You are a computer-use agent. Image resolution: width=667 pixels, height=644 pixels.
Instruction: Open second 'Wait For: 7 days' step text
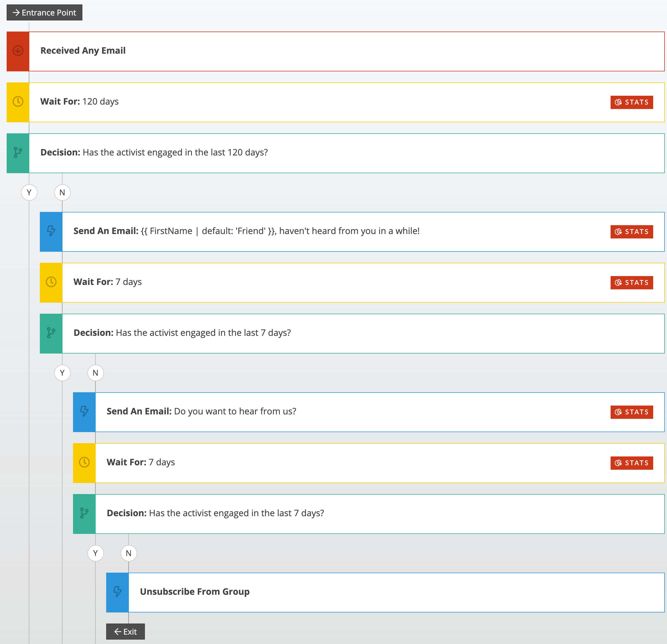141,462
